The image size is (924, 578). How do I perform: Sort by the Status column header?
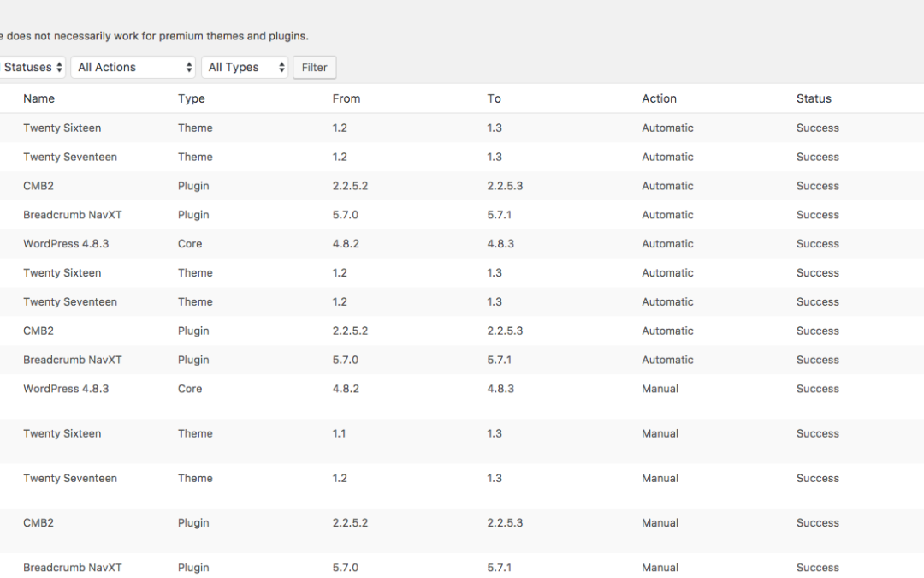[814, 98]
